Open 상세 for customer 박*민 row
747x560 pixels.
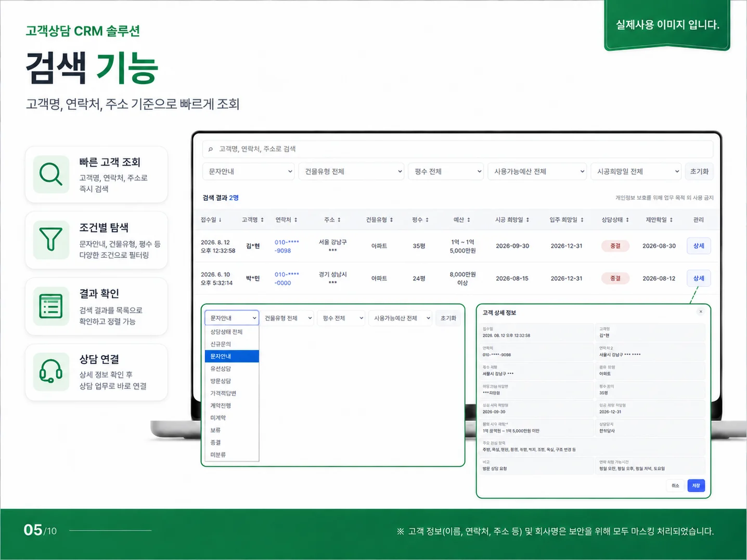[x=699, y=278]
